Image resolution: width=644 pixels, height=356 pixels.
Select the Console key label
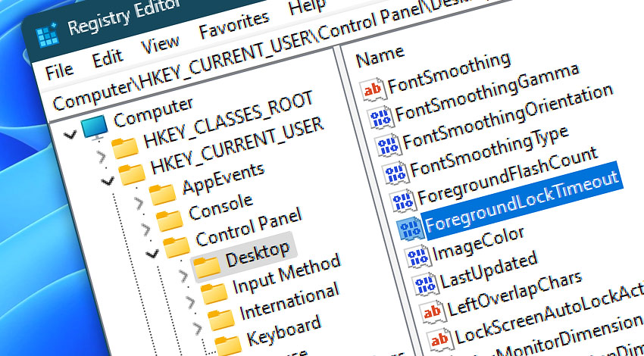point(220,207)
